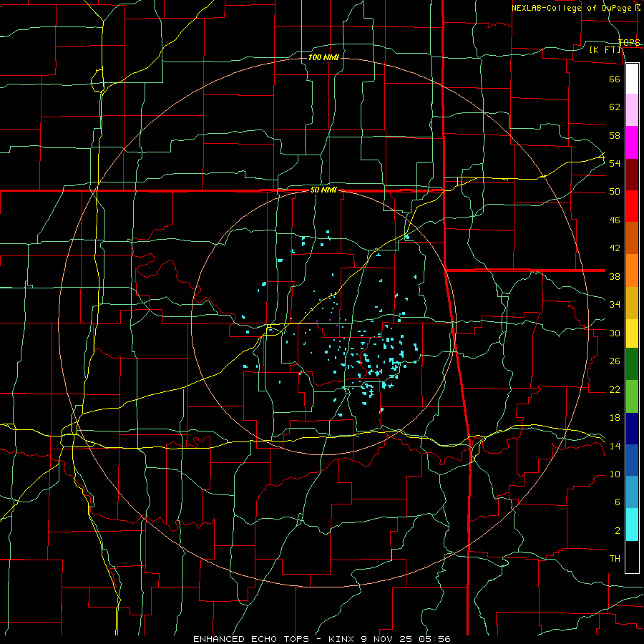Click legend value '46'
This screenshot has height=644, width=644.
pyautogui.click(x=615, y=220)
